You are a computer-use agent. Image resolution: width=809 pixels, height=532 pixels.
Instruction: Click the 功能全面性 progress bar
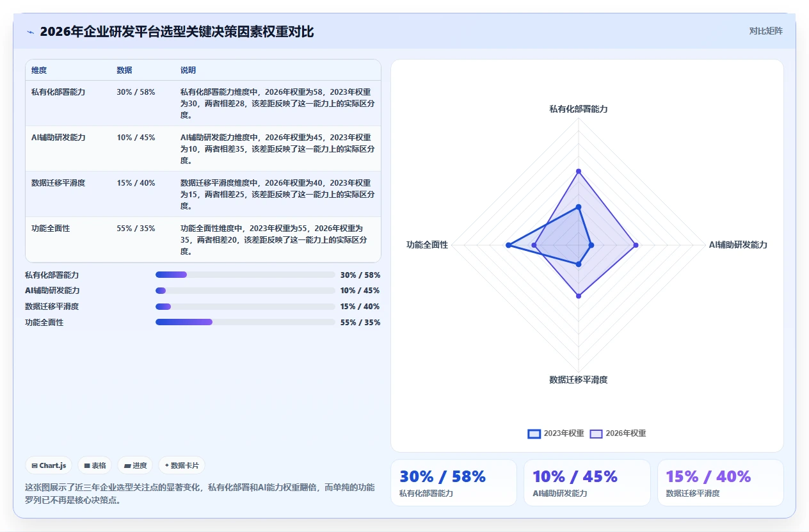pos(245,322)
